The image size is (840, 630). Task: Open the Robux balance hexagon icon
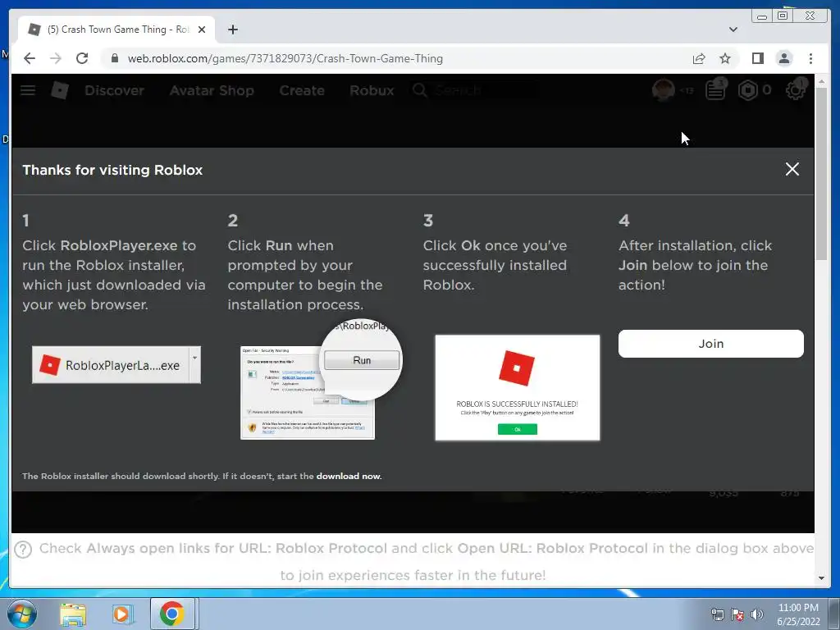click(x=748, y=90)
